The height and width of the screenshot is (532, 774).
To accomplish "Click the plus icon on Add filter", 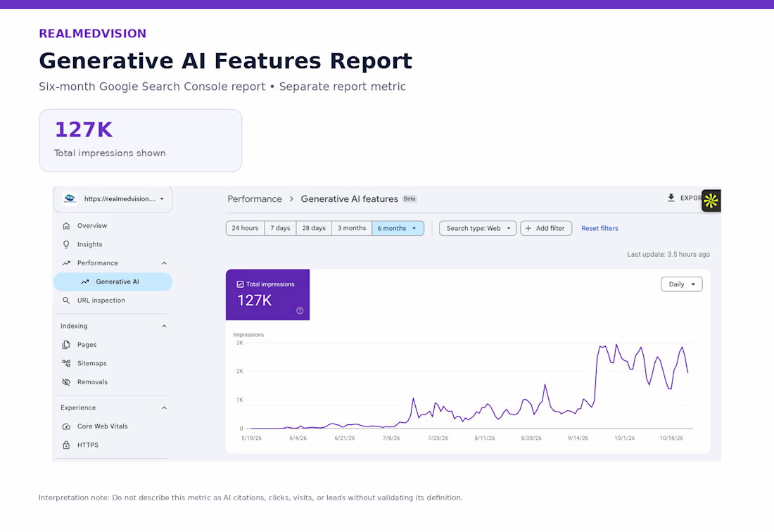I will click(528, 228).
